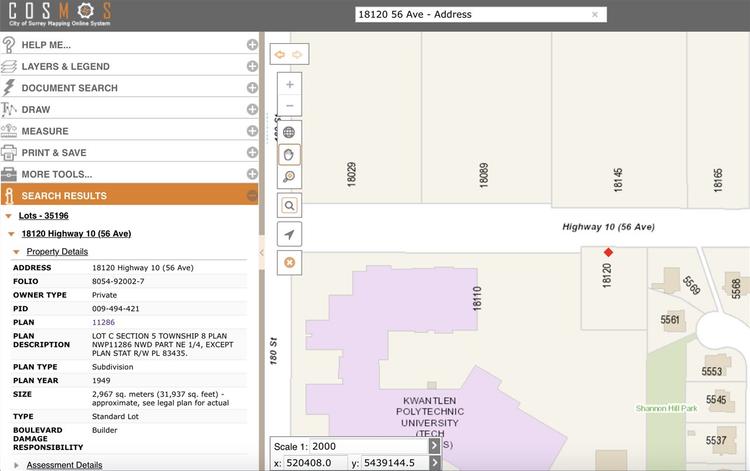Click the orange clear X map button
Screen dimensions: 750x471
[289, 263]
